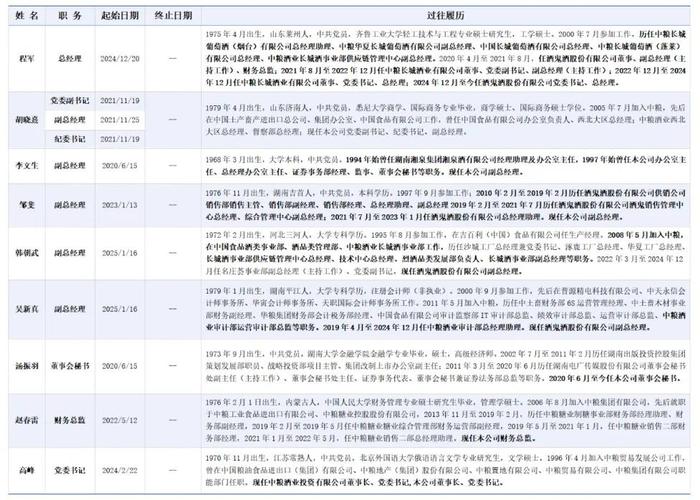Click the end date dash beside 2023/1/13
The width and height of the screenshot is (700, 500).
pyautogui.click(x=173, y=205)
